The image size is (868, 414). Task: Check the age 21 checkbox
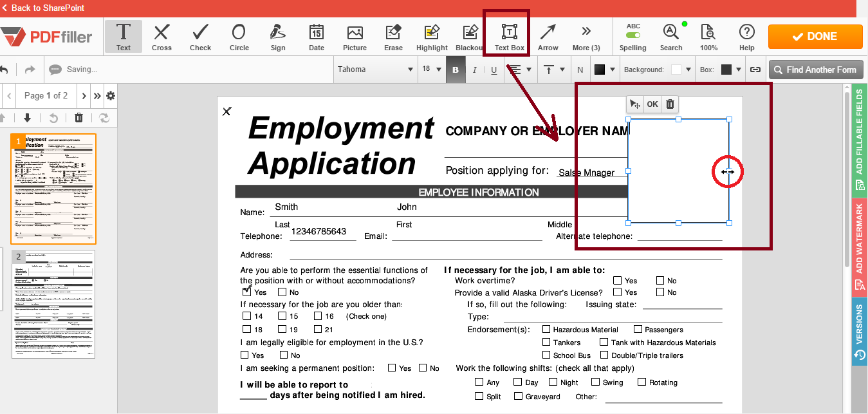point(318,329)
